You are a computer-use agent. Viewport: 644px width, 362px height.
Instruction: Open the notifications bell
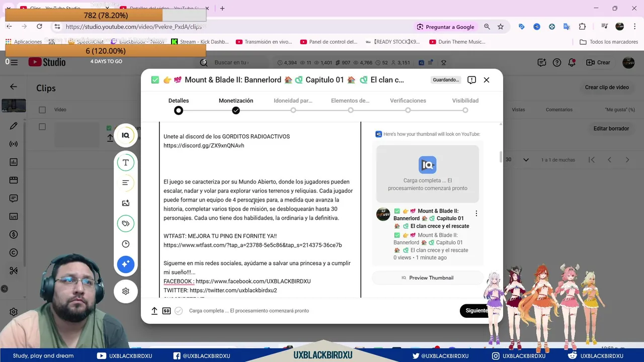click(572, 62)
